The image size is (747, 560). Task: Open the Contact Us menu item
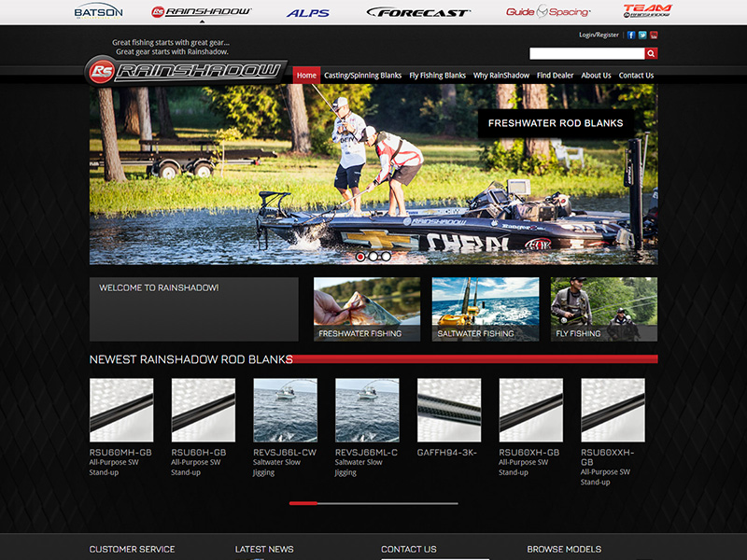tap(636, 76)
